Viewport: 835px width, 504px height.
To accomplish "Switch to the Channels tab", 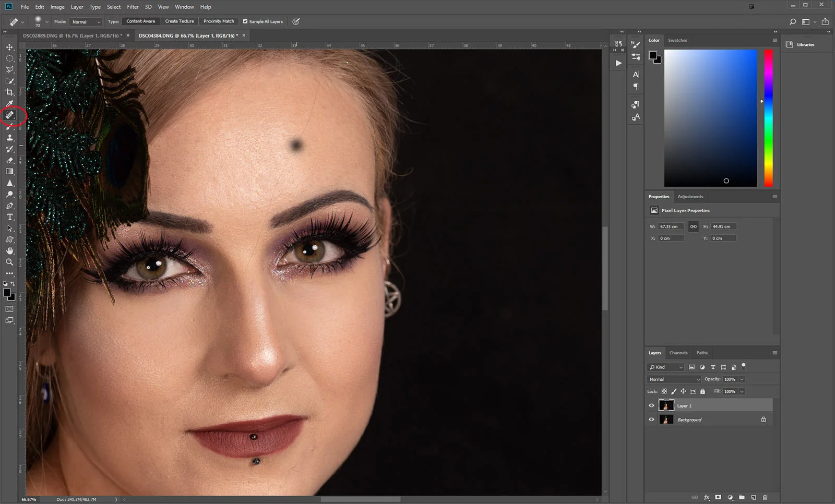I will click(678, 353).
